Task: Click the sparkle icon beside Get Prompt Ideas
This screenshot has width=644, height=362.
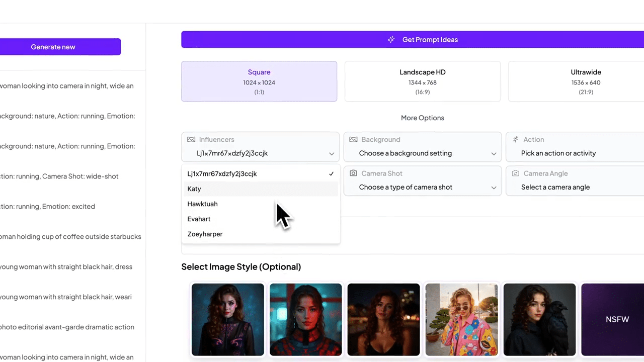Action: (391, 39)
